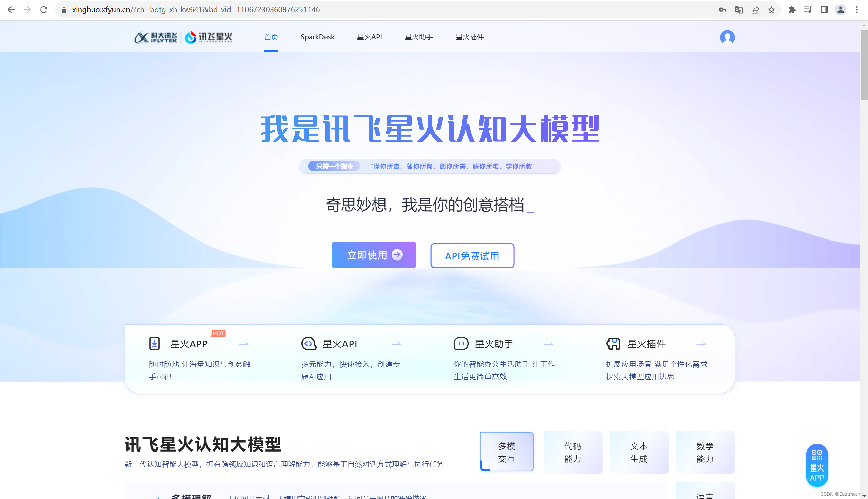Click the iFLYTEK Spark logo
The width and height of the screenshot is (868, 499).
pyautogui.click(x=208, y=37)
